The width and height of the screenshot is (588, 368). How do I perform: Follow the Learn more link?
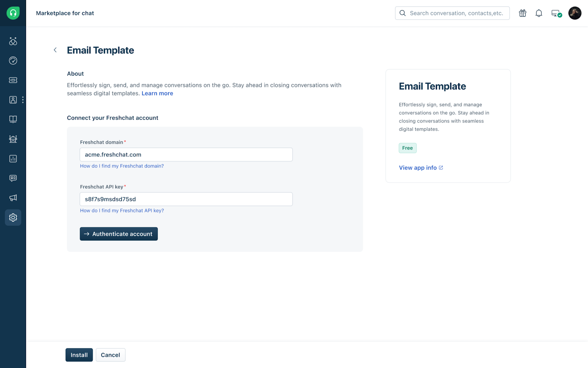pyautogui.click(x=157, y=93)
